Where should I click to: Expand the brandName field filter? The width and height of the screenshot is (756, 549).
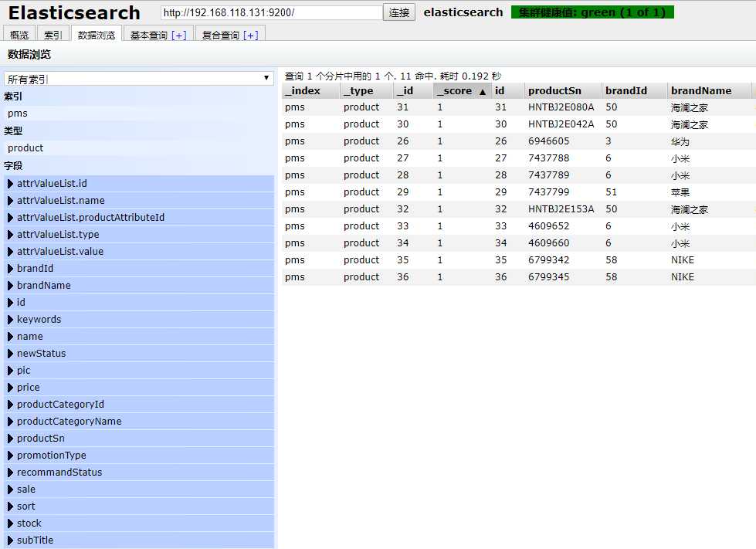(139, 286)
